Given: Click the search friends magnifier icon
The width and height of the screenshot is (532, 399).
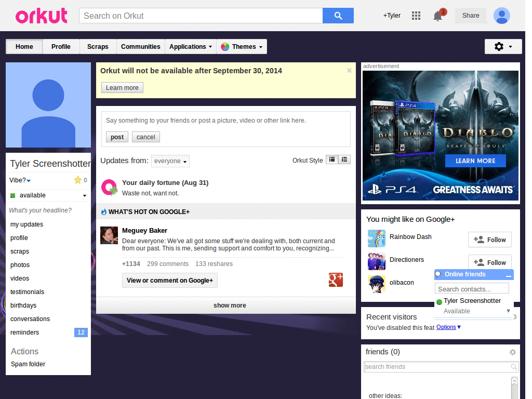Looking at the screenshot, I should (x=514, y=367).
